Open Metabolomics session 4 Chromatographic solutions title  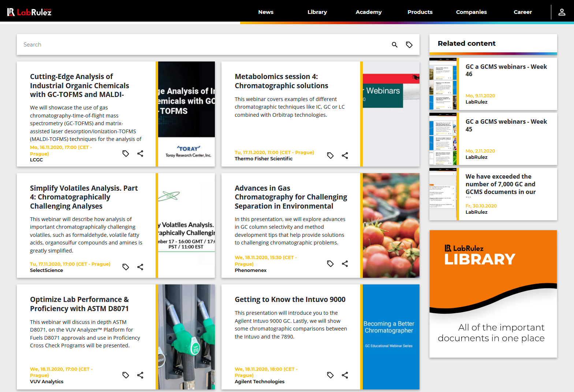(282, 81)
